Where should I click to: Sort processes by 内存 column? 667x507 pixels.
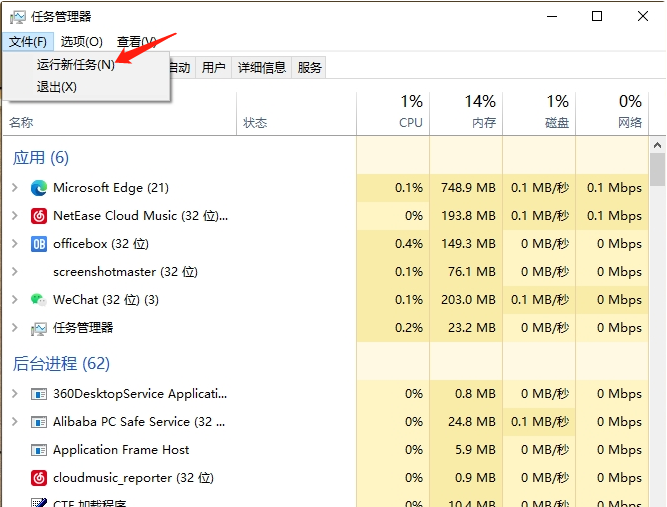pos(466,114)
